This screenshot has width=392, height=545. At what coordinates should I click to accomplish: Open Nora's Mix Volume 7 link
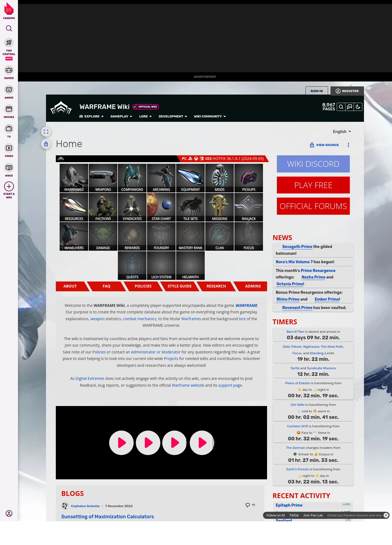pyautogui.click(x=294, y=262)
